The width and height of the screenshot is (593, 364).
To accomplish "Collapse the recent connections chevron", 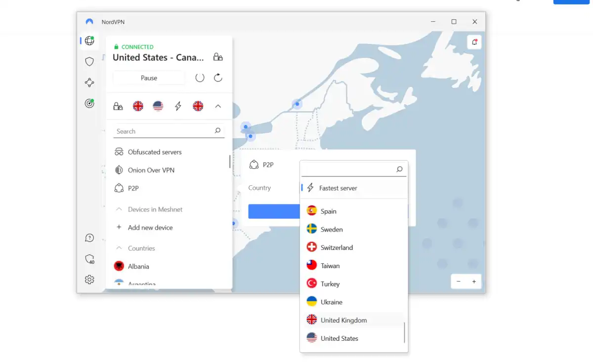I will coord(218,106).
